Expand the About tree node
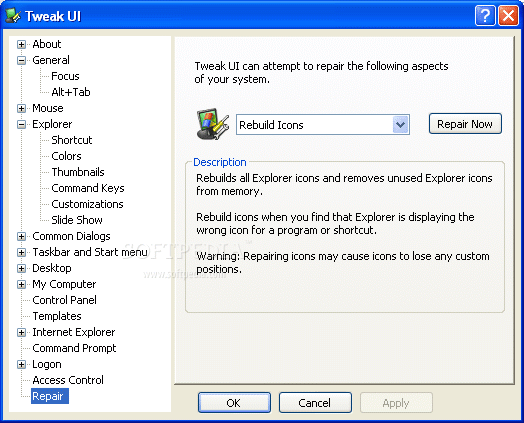Screen dimensions: 524x423 pos(21,44)
